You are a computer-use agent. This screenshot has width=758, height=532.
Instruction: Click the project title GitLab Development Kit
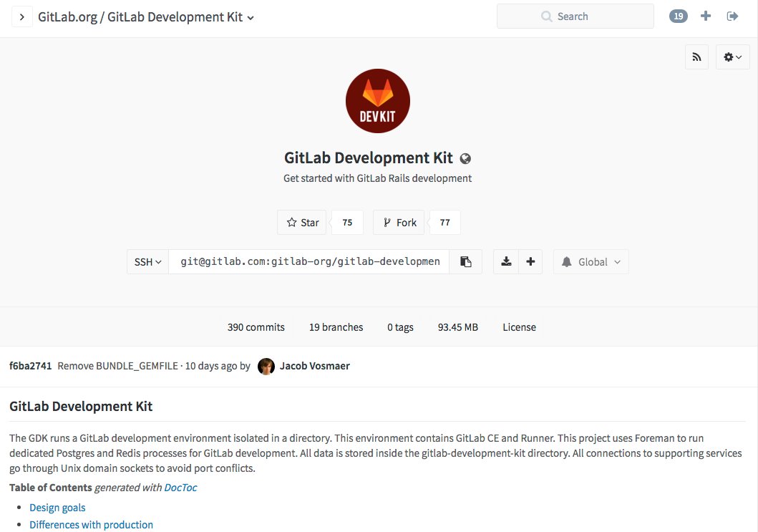point(369,158)
